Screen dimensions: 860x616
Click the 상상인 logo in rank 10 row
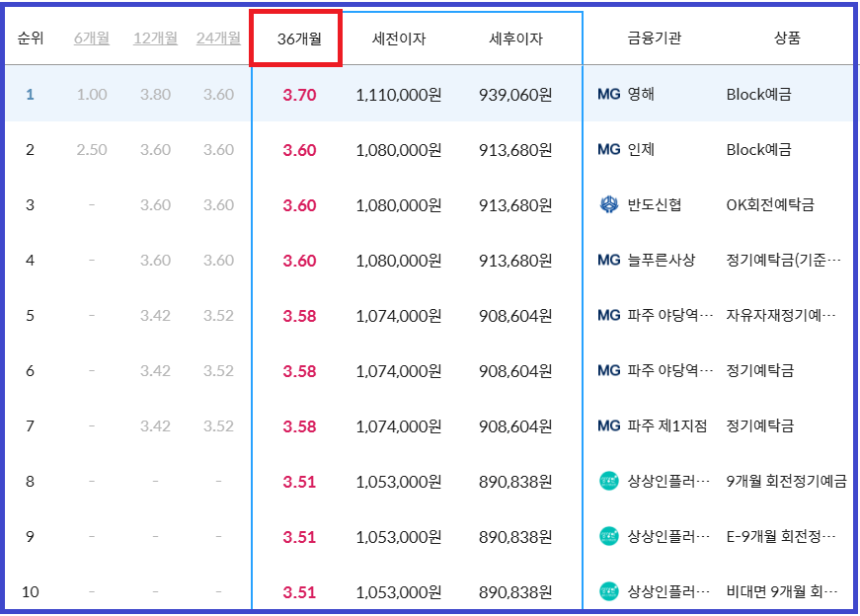click(609, 591)
